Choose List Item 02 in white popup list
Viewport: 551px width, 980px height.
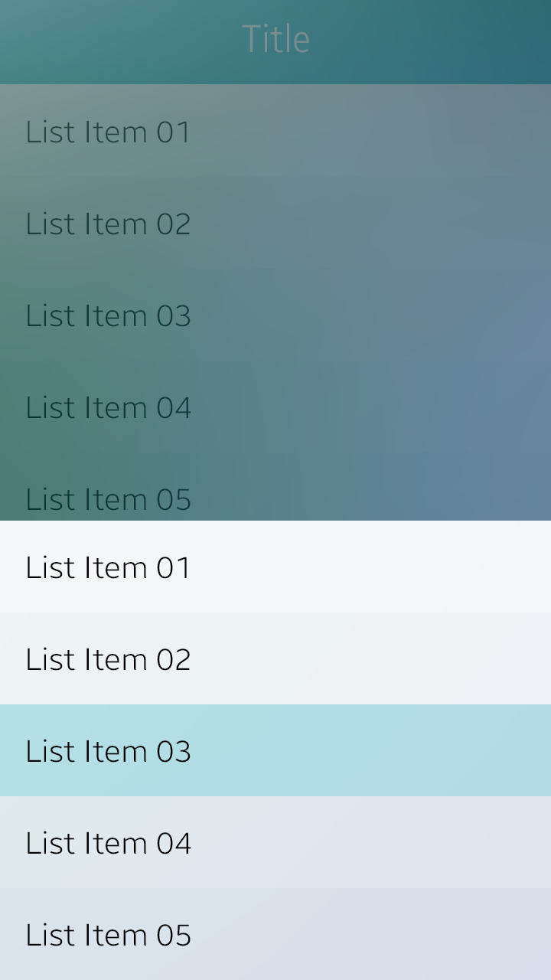[108, 659]
